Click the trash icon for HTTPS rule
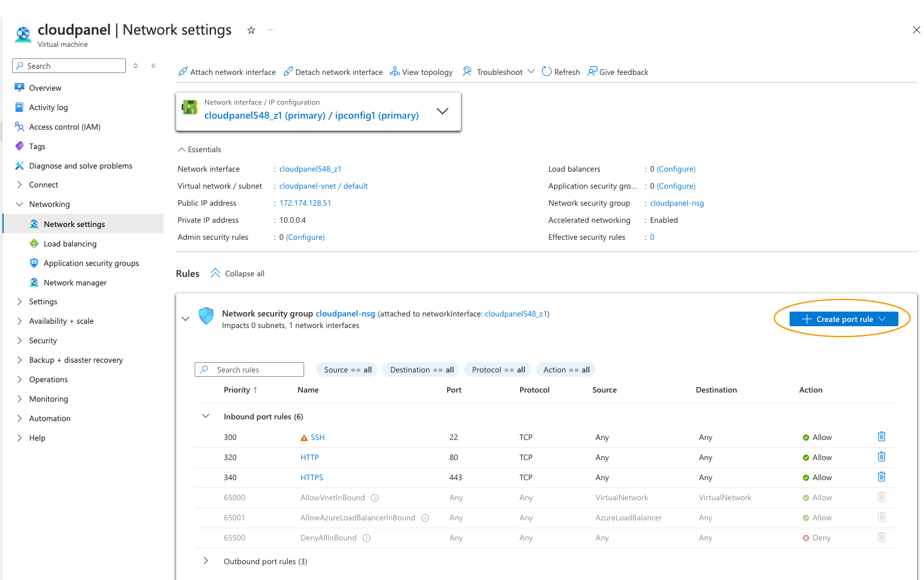Screen dimensions: 924x580 pos(881,477)
